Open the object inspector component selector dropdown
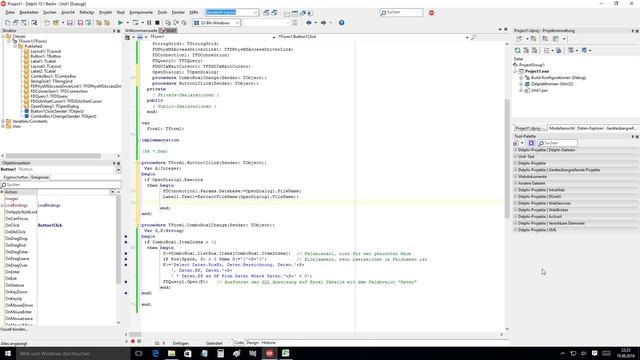The image size is (640, 360). 118,169
